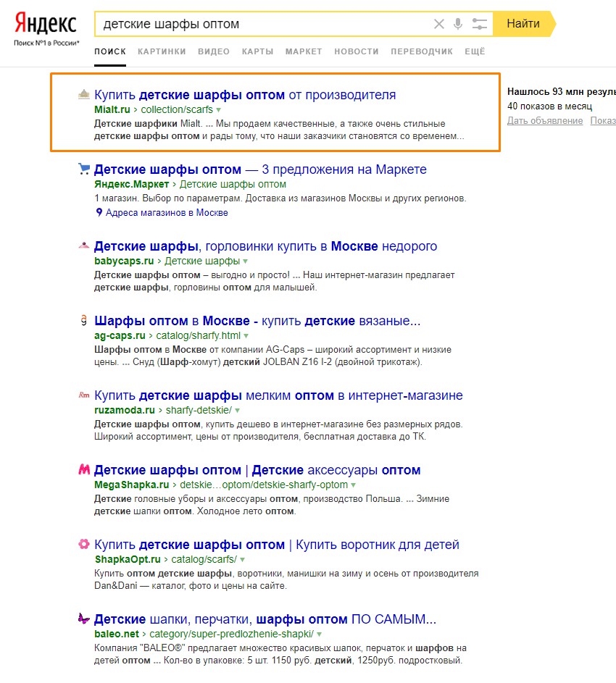Open '3 предложения на Маркете' result
Image resolution: width=616 pixels, height=683 pixels.
point(260,169)
